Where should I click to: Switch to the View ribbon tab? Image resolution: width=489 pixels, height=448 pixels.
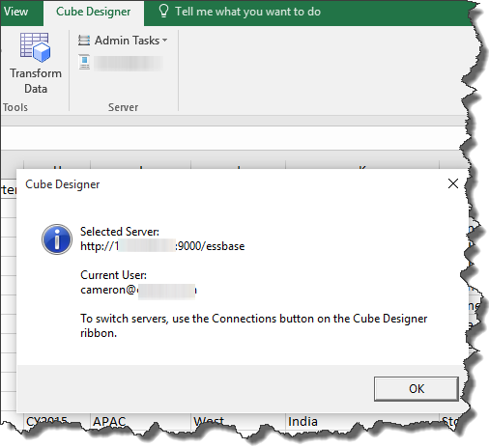coord(15,12)
